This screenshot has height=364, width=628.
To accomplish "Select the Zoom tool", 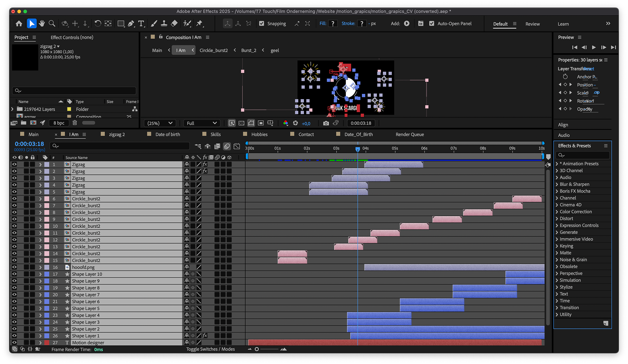I will coord(52,24).
